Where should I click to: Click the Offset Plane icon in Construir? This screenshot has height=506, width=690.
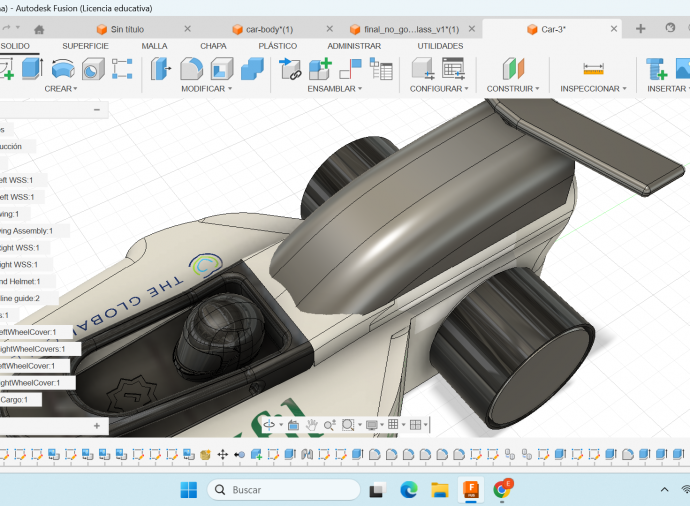point(512,69)
